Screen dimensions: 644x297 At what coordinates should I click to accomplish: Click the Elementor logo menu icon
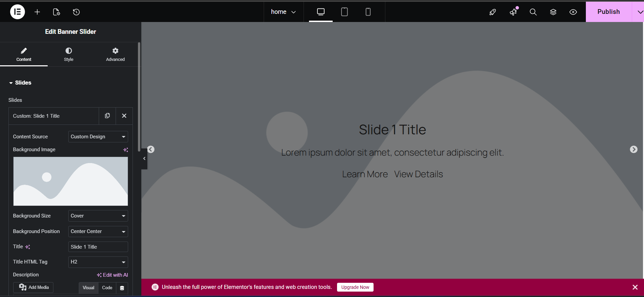(18, 12)
